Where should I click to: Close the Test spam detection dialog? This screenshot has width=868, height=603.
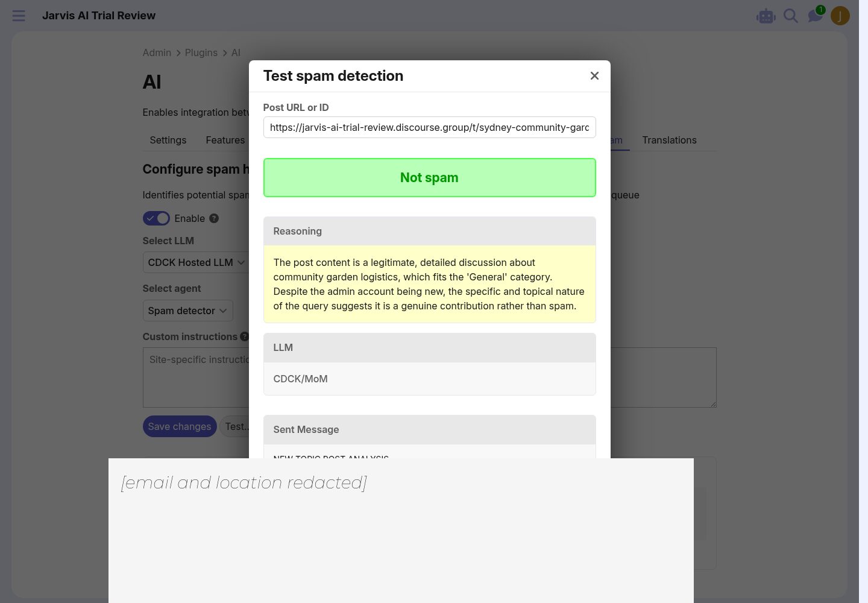click(x=594, y=76)
